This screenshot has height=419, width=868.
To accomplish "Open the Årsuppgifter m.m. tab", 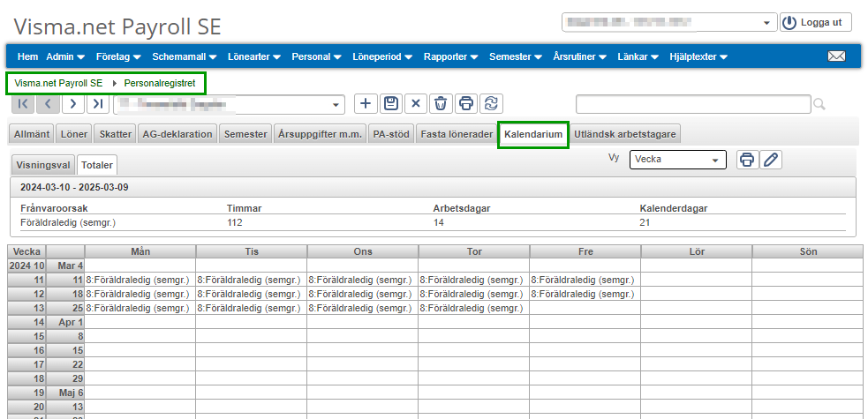I will (x=320, y=134).
